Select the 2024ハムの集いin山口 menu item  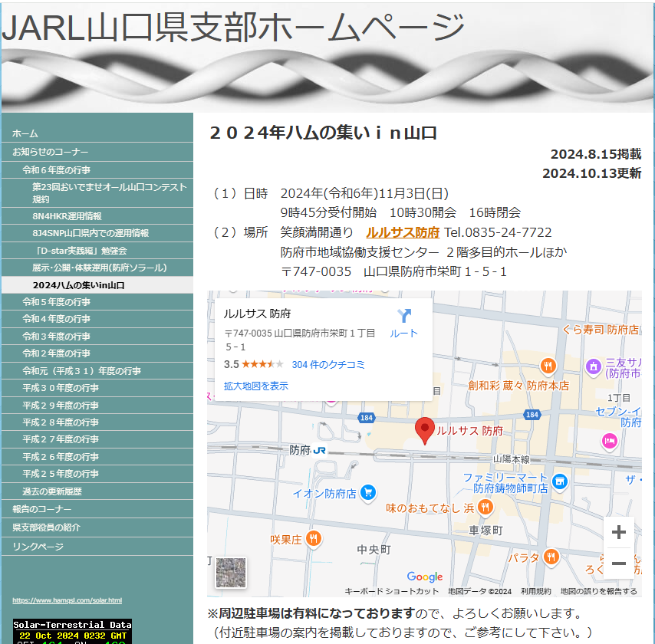coord(97,285)
